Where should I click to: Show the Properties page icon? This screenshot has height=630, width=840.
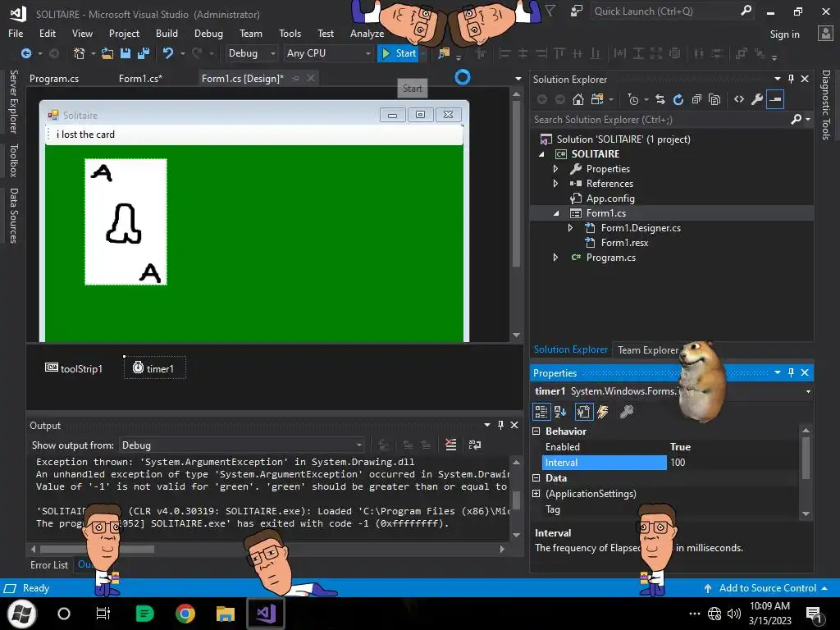[583, 412]
